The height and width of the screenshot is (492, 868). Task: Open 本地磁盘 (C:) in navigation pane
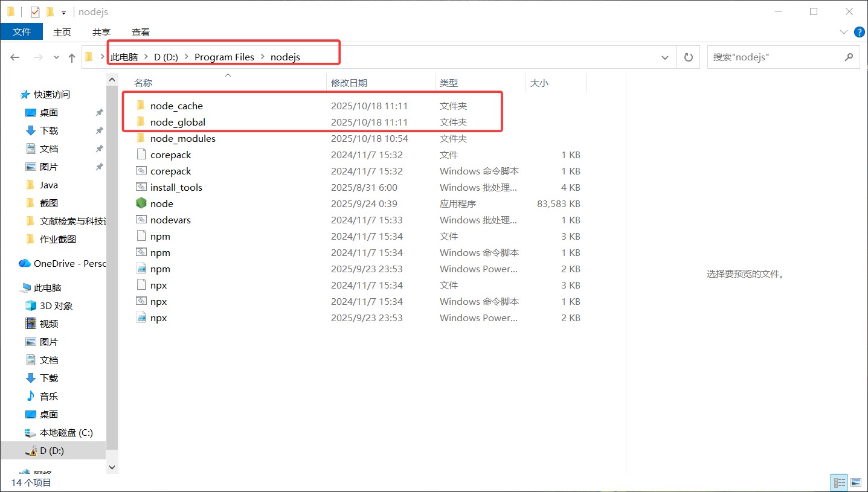(x=65, y=432)
